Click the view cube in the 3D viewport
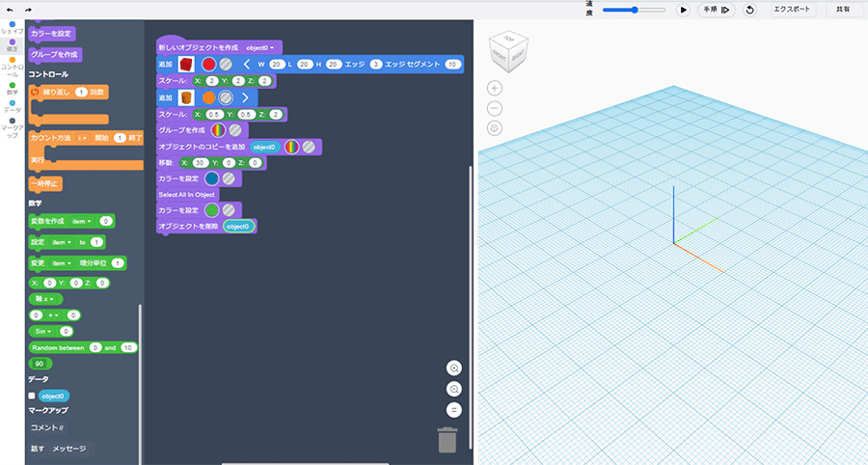Viewport: 868px width, 465px height. 508,51
